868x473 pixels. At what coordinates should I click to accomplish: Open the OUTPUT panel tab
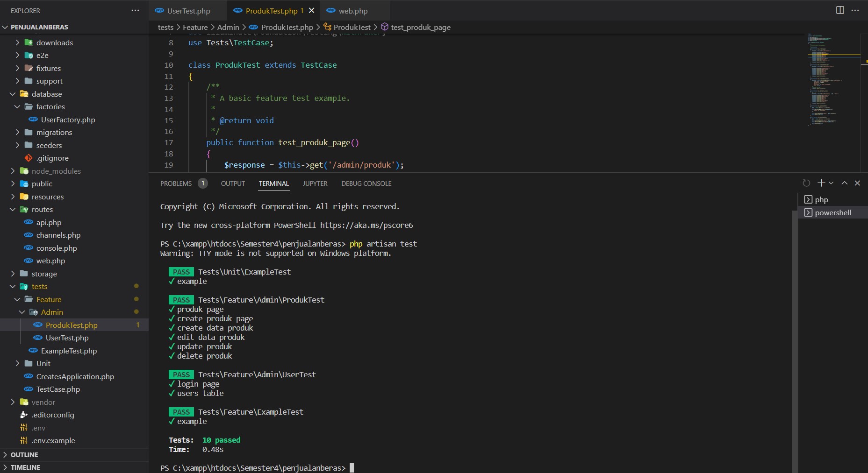[233, 184]
